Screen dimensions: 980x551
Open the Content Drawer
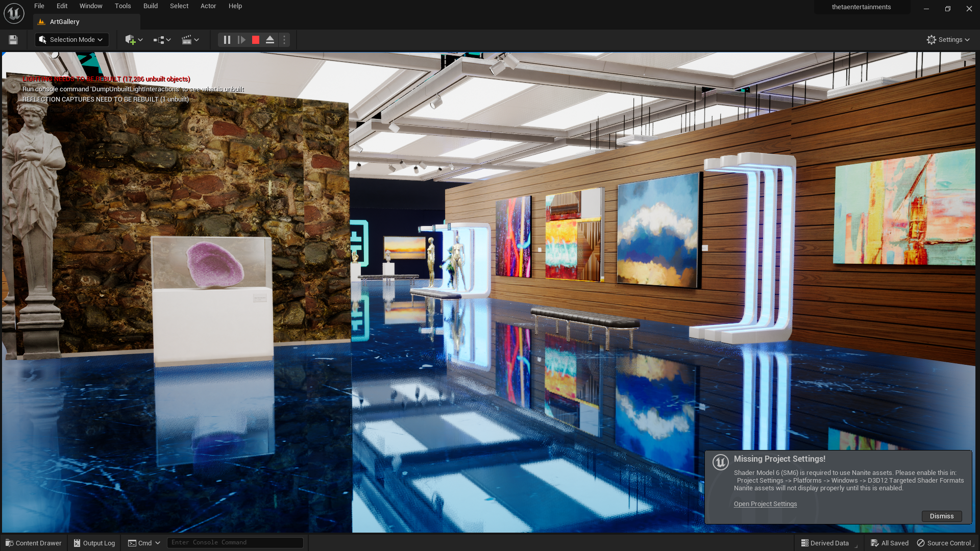34,543
